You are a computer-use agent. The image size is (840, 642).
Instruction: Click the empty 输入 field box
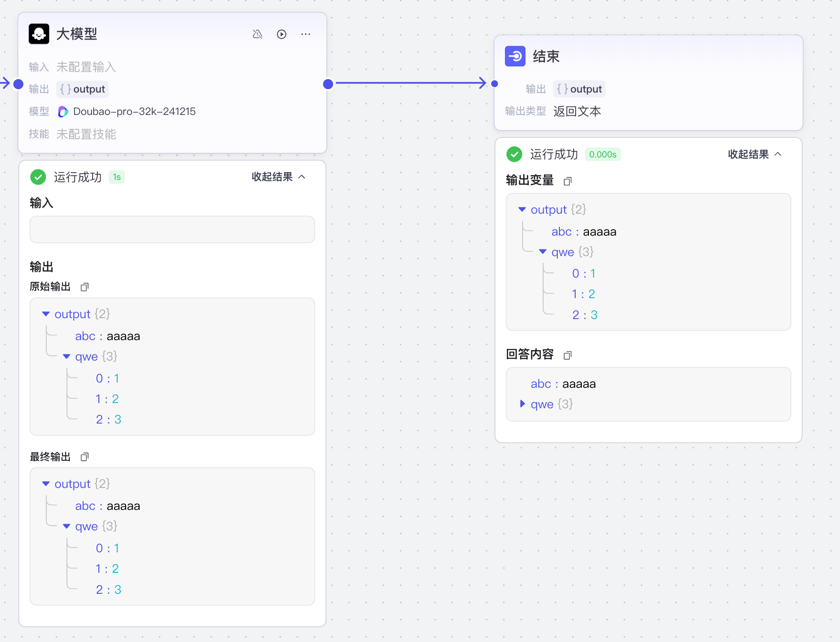pyautogui.click(x=172, y=229)
